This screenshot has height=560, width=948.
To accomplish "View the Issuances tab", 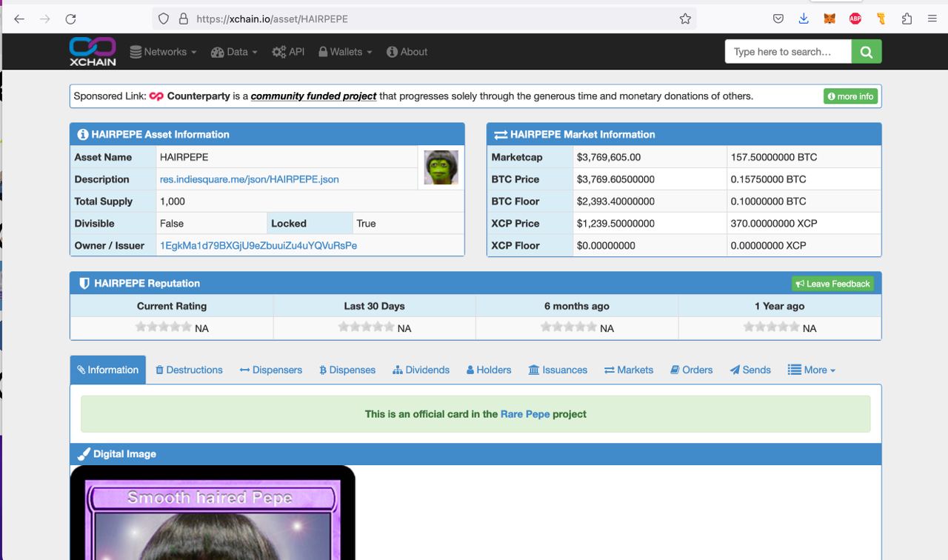I will (558, 370).
